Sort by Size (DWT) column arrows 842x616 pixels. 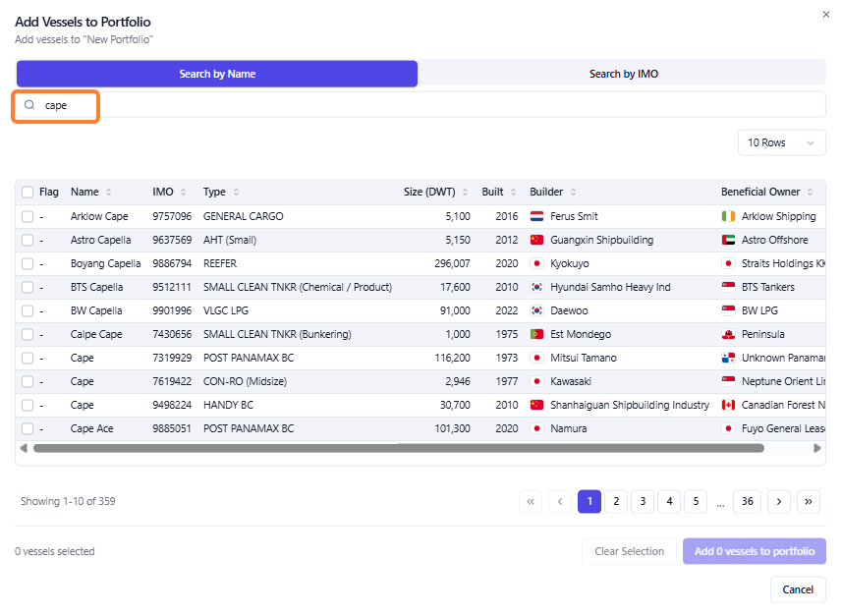[465, 193]
